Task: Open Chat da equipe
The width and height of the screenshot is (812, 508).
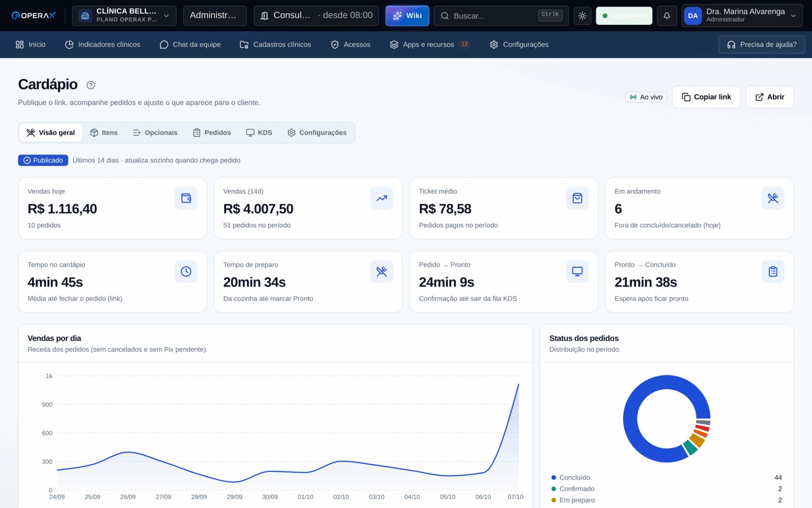Action: [190, 45]
